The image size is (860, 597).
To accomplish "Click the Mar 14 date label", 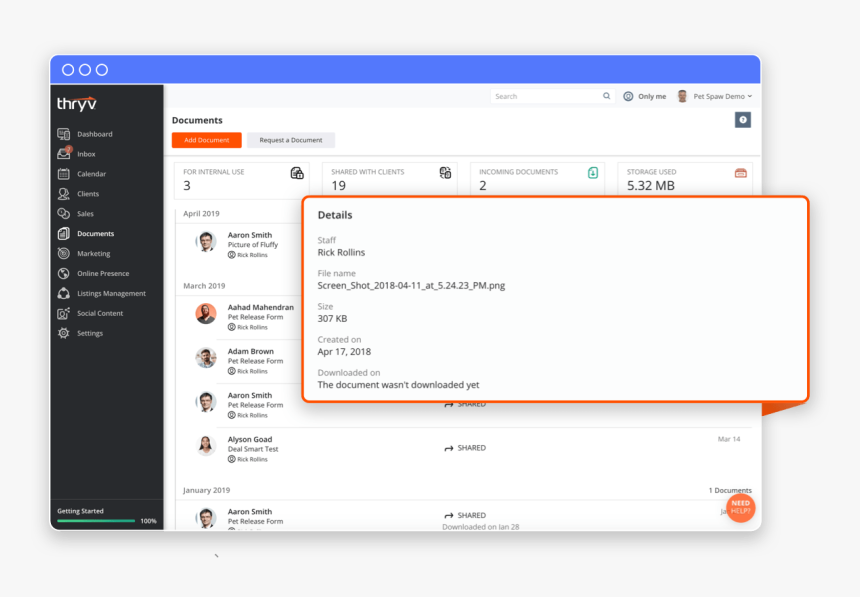I will (729, 439).
